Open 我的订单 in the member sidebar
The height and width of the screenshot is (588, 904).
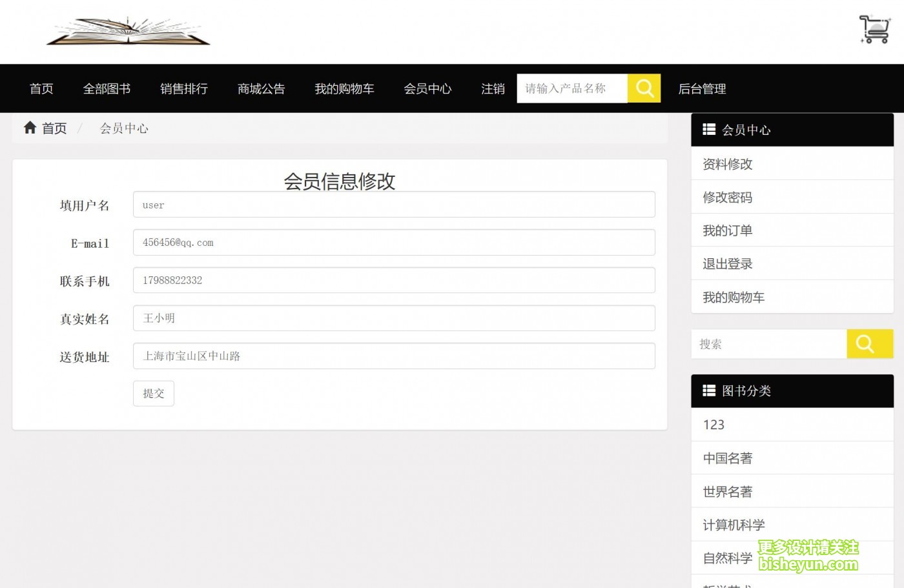[726, 230]
